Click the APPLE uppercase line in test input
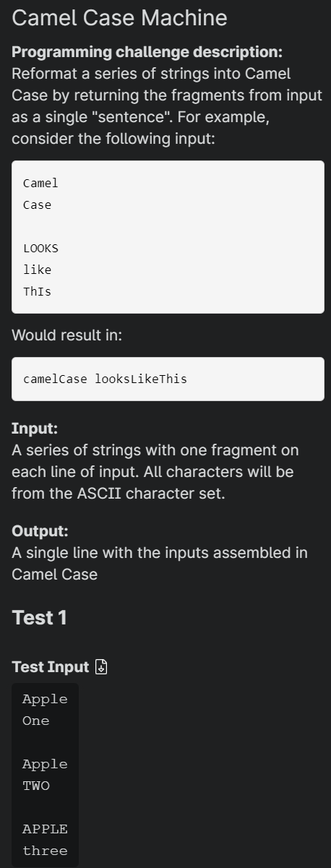Viewport: 331px width, 868px height. pyautogui.click(x=45, y=830)
